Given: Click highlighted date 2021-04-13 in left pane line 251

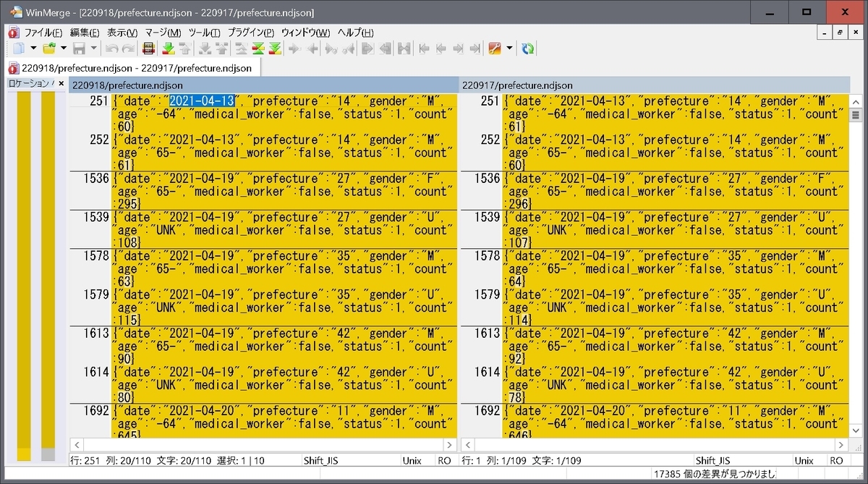Looking at the screenshot, I should pyautogui.click(x=202, y=101).
